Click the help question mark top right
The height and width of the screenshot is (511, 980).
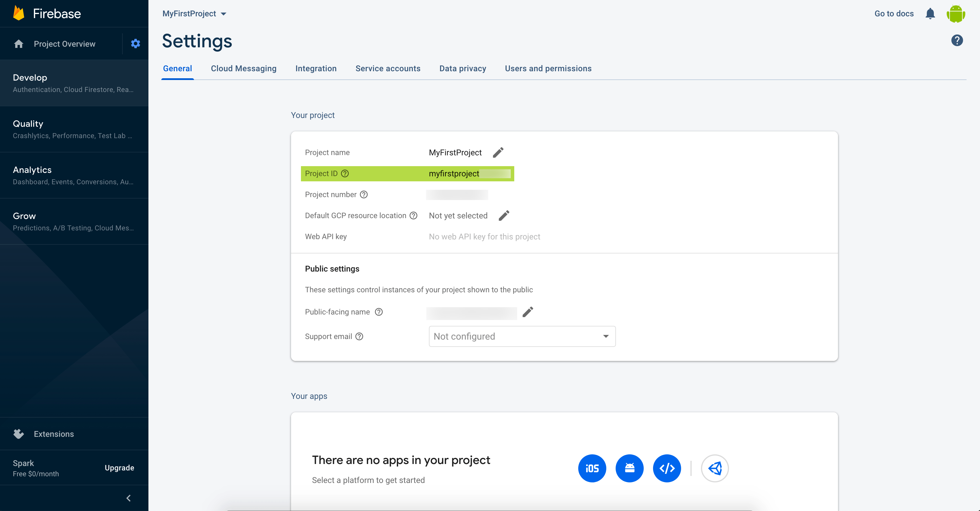(957, 40)
